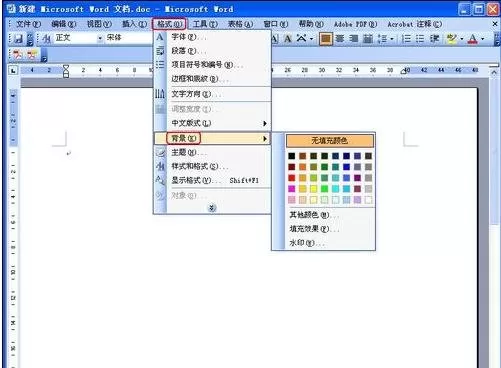This screenshot has width=501, height=368.
Task: Expand the line spacing dropdown arrow
Action: point(392,39)
